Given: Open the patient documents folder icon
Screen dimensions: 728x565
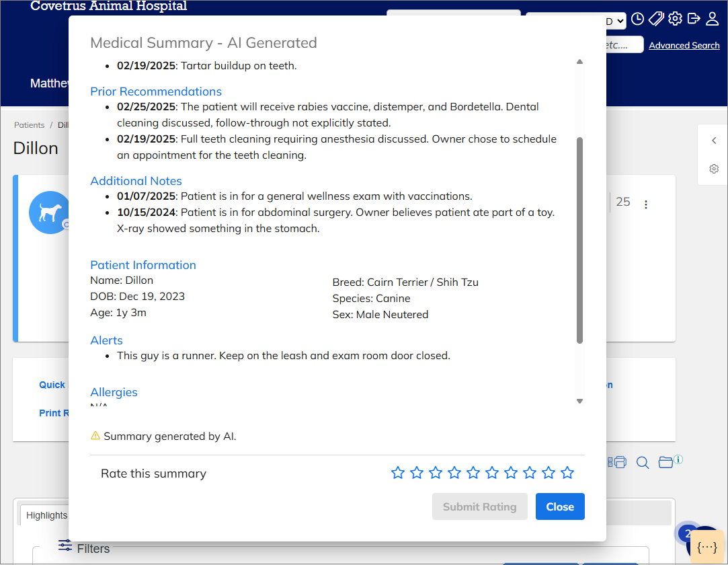Looking at the screenshot, I should [664, 462].
